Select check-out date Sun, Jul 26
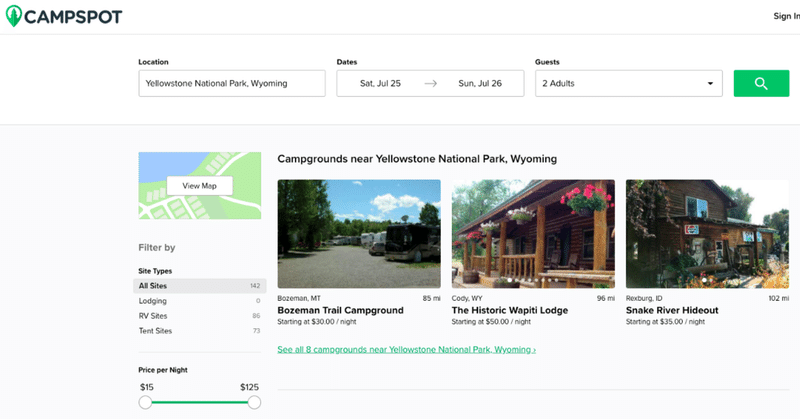Screen dimensions: 800x419 (480, 83)
